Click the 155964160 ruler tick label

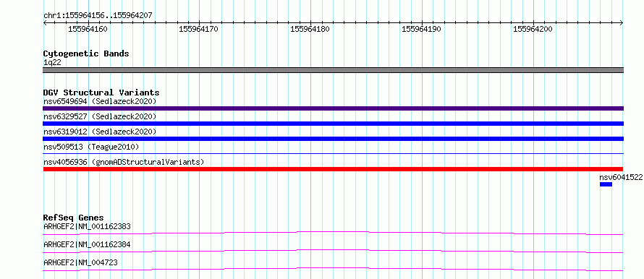(88, 29)
